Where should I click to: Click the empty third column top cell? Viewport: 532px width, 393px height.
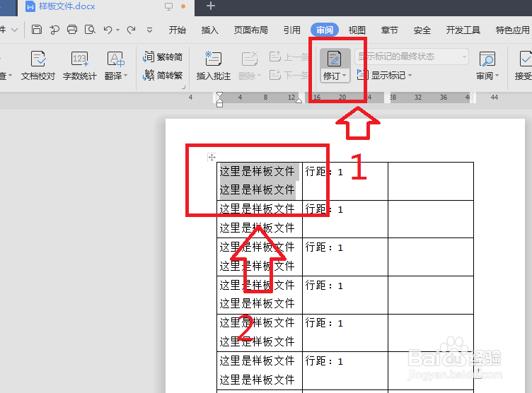pyautogui.click(x=431, y=182)
